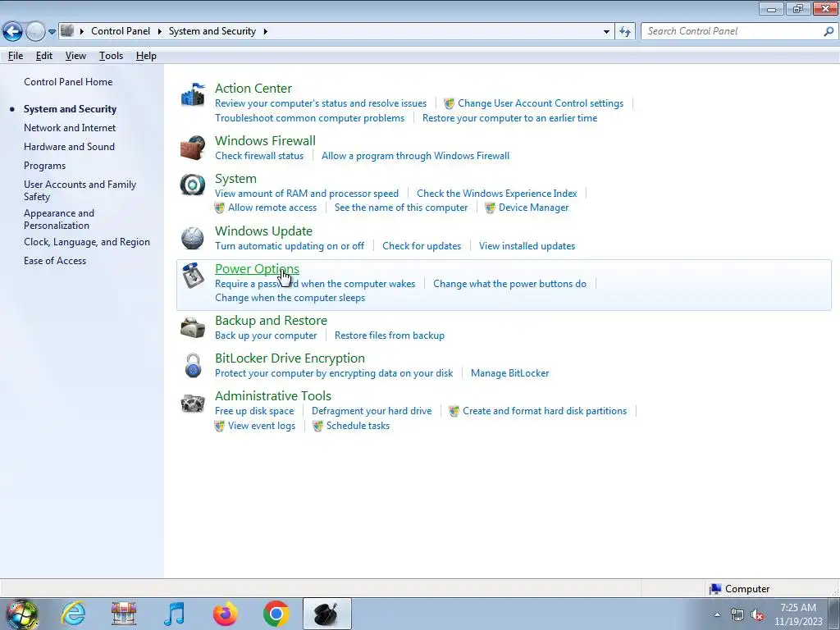Click the active top hat taskbar app
The width and height of the screenshot is (840, 630).
pyautogui.click(x=326, y=614)
